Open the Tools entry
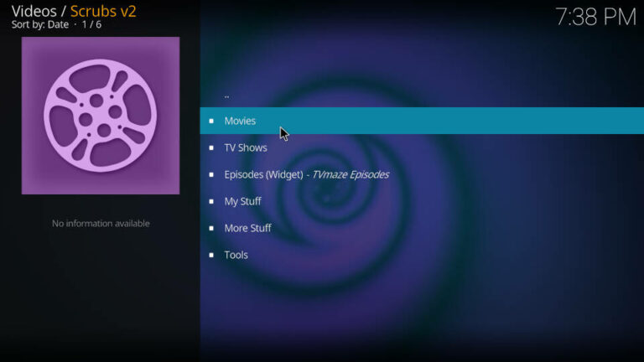The height and width of the screenshot is (362, 644). (422, 255)
